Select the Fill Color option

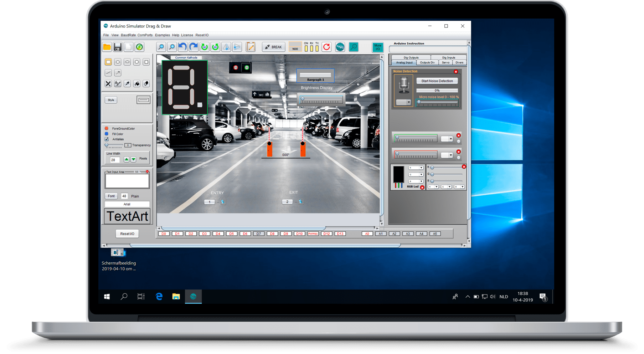click(106, 134)
